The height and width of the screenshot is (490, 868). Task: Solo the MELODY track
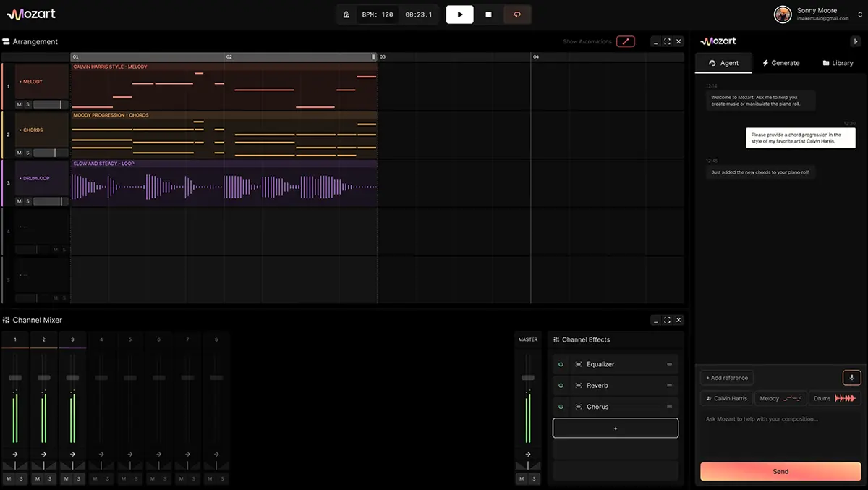click(27, 104)
